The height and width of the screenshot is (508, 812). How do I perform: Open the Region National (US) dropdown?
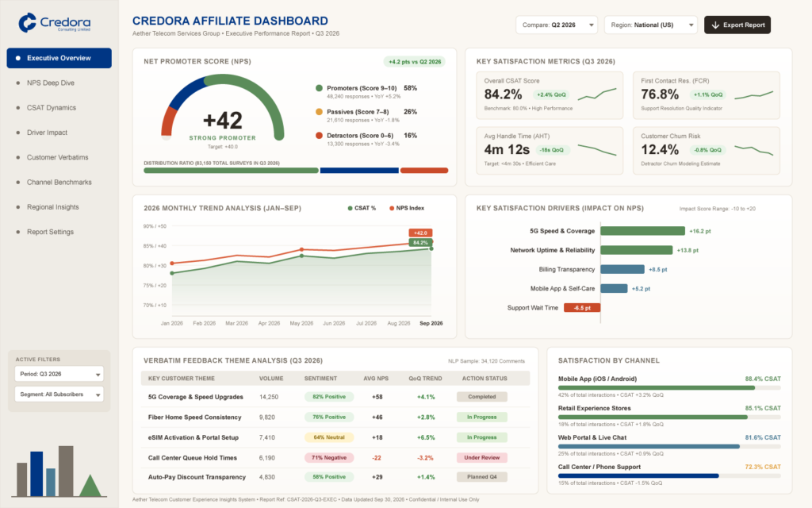click(651, 25)
